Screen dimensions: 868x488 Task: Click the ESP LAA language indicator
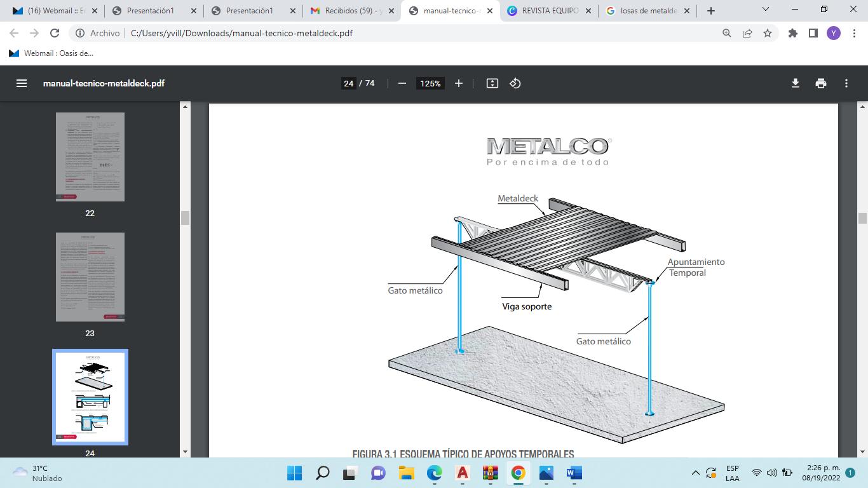click(733, 473)
